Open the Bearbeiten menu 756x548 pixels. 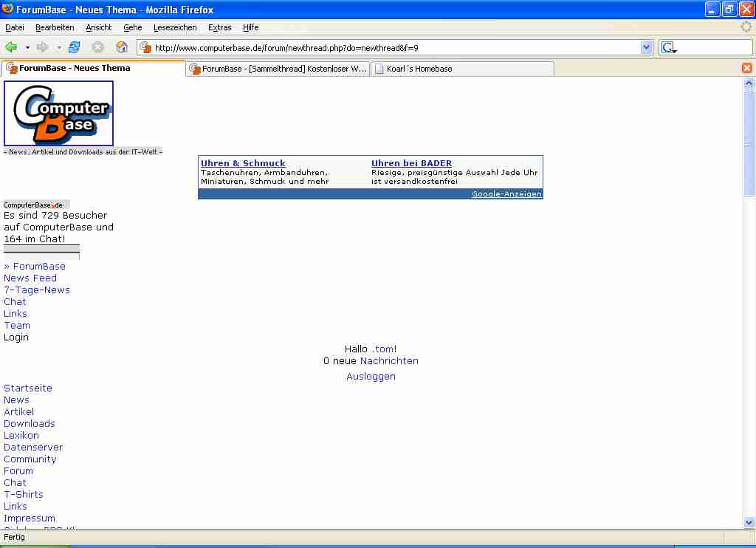point(55,27)
